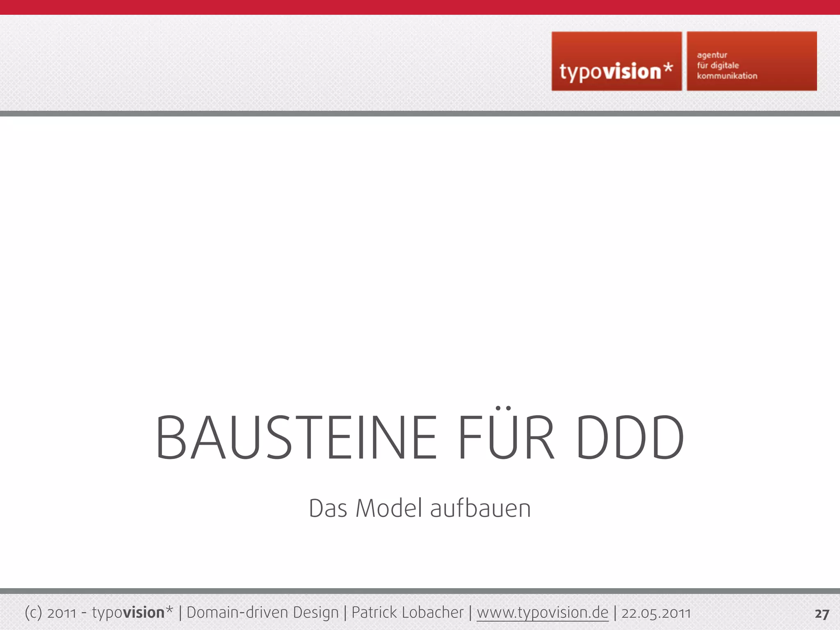Click 'Patrick Lobacher' in the footer
This screenshot has width=840, height=630.
click(x=407, y=613)
